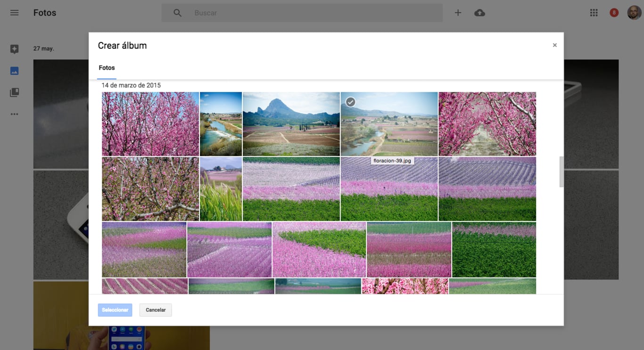Open the hamburger main menu
This screenshot has height=350, width=644.
click(x=14, y=13)
